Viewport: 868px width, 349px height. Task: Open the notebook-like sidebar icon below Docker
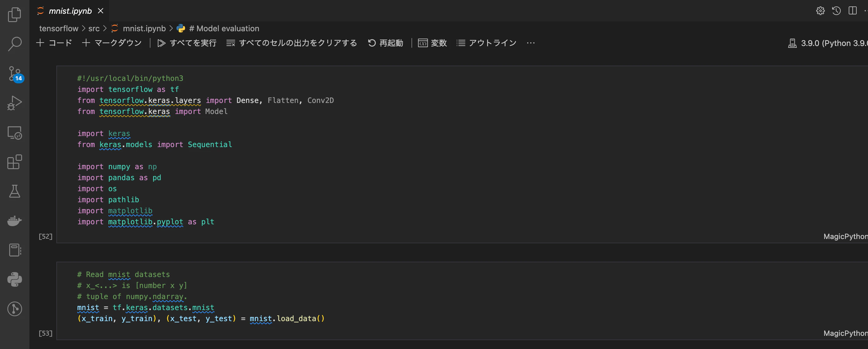click(14, 250)
